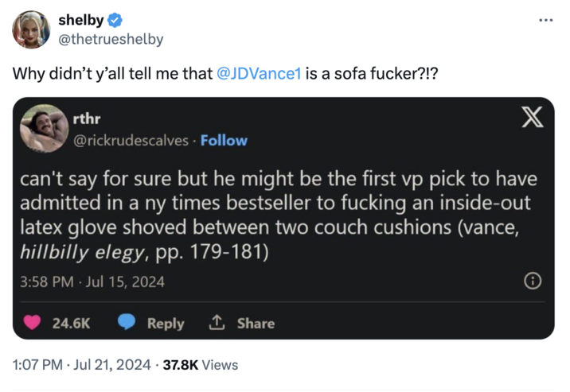Click the blue verified badge next to shelby
570x392 pixels.
[x=111, y=21]
